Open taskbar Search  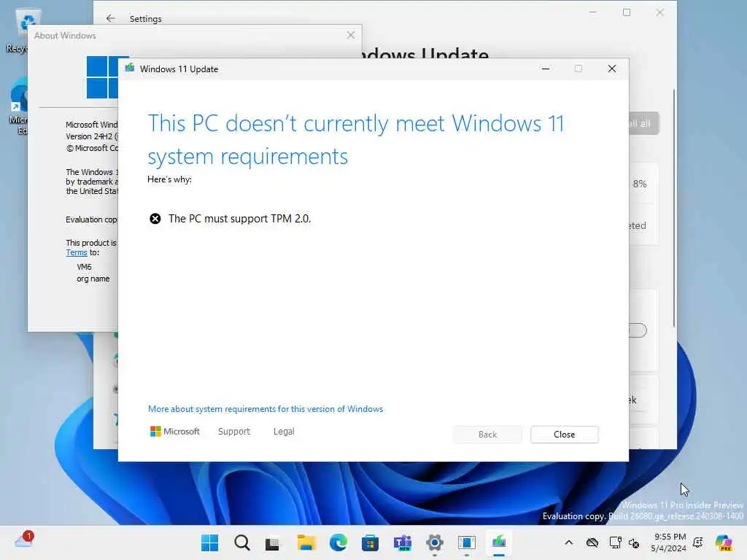[x=242, y=542]
